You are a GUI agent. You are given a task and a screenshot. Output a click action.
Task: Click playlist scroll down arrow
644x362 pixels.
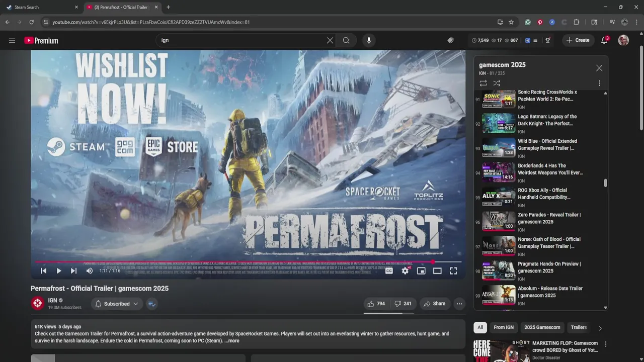point(605,308)
